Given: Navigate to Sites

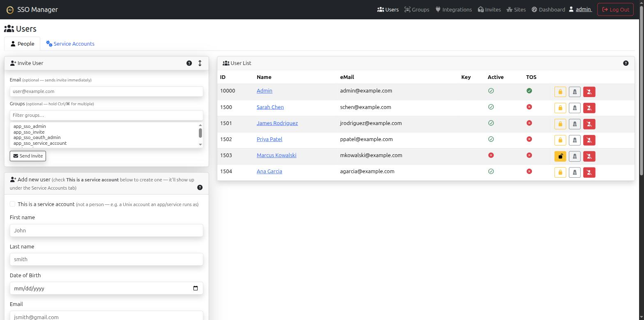Looking at the screenshot, I should 516,9.
